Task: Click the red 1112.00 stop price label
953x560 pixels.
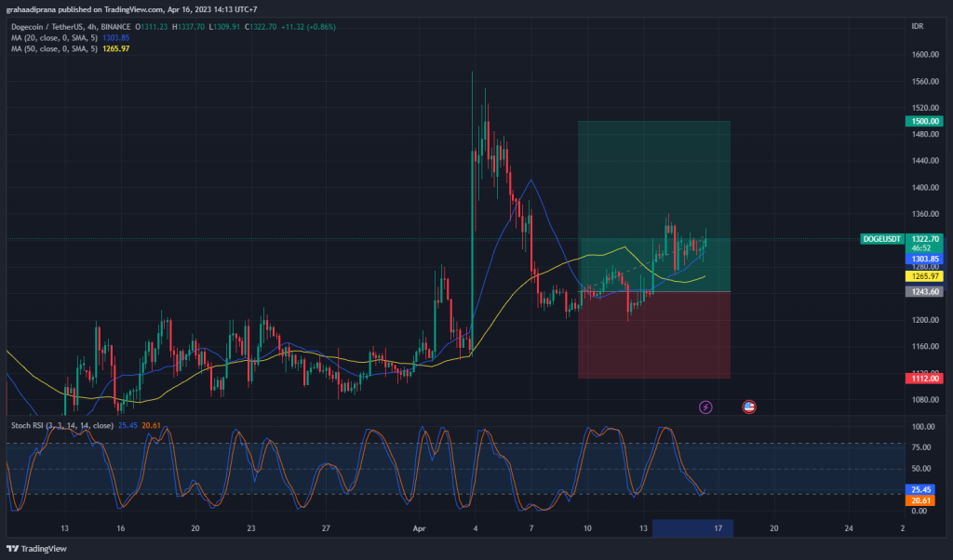Action: pyautogui.click(x=923, y=379)
